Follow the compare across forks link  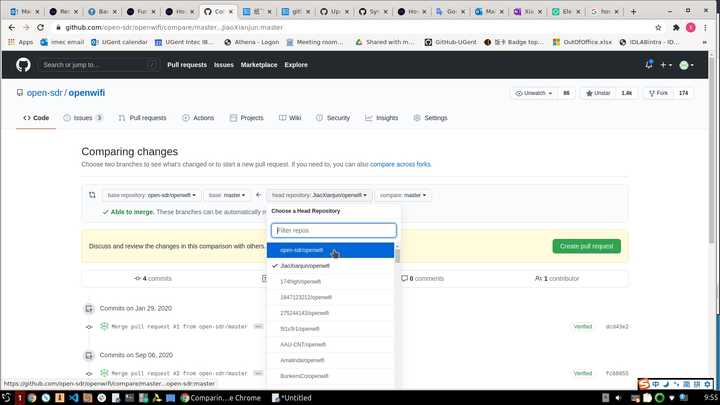[400, 164]
